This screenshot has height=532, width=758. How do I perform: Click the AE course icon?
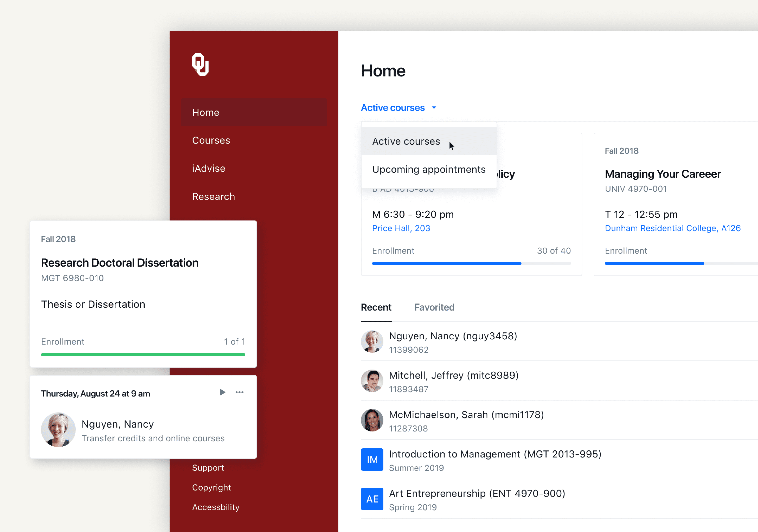pos(372,499)
